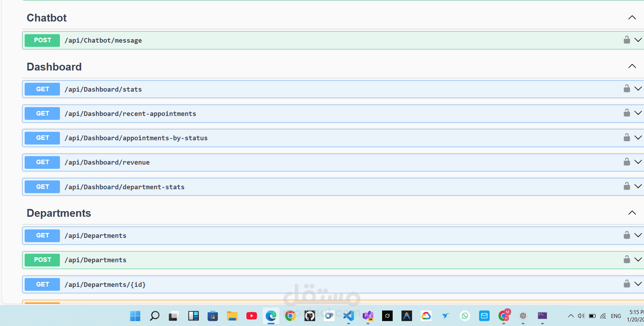The width and height of the screenshot is (644, 326).
Task: Collapse the Chatbot section
Action: tap(632, 18)
